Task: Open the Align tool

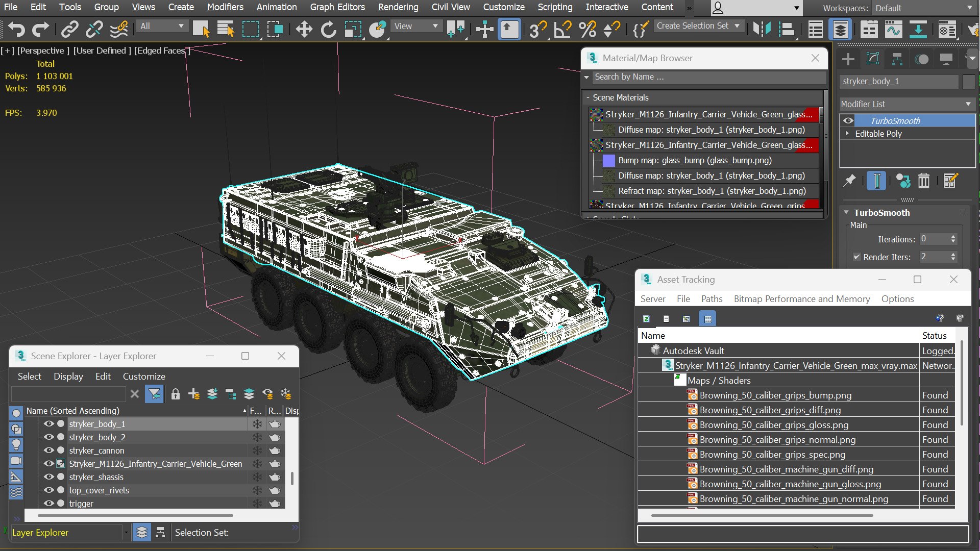Action: (x=787, y=29)
